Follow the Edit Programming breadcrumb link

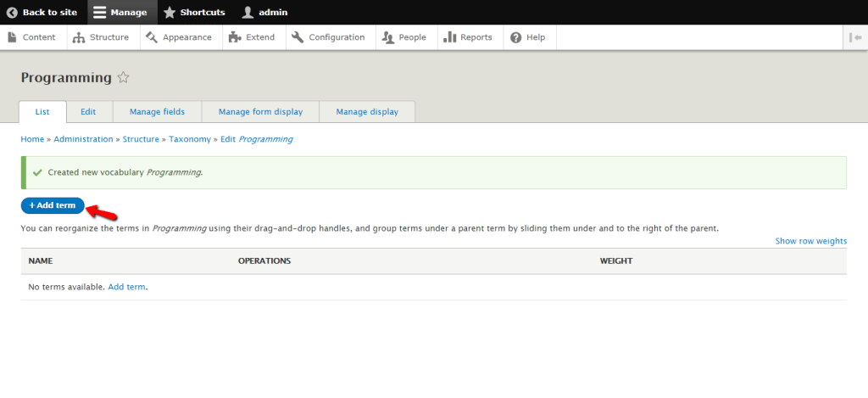[256, 139]
